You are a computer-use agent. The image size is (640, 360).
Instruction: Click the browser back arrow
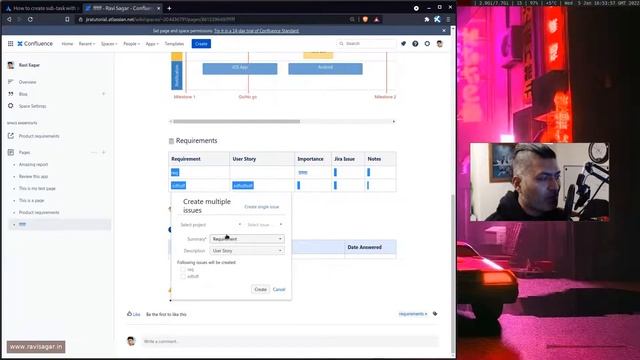pyautogui.click(x=9, y=19)
